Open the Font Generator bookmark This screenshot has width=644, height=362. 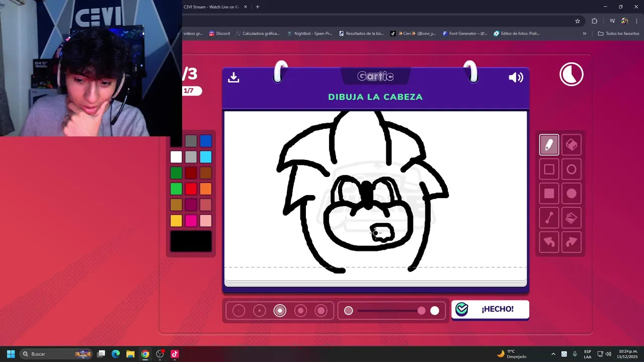[x=465, y=34]
